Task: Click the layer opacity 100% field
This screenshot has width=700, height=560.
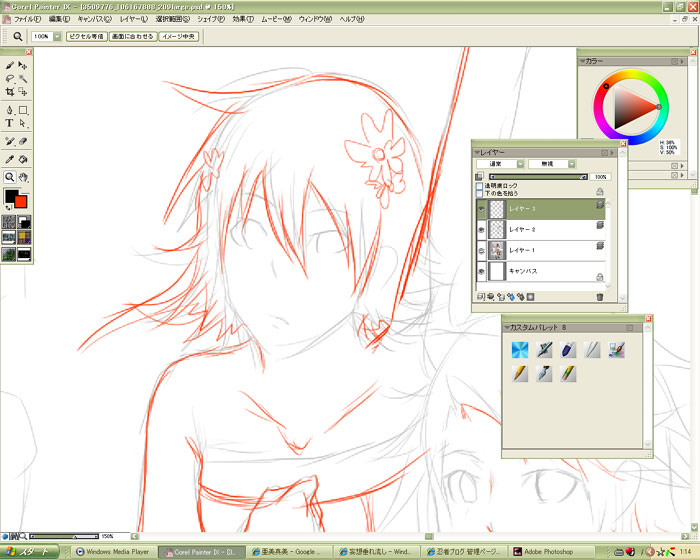Action: tap(600, 177)
